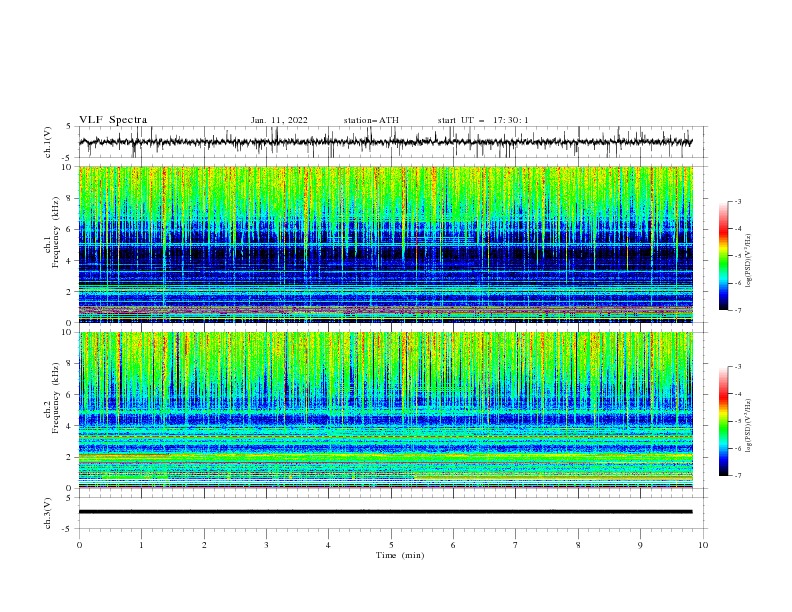Click time axis tick label '2'

204,545
